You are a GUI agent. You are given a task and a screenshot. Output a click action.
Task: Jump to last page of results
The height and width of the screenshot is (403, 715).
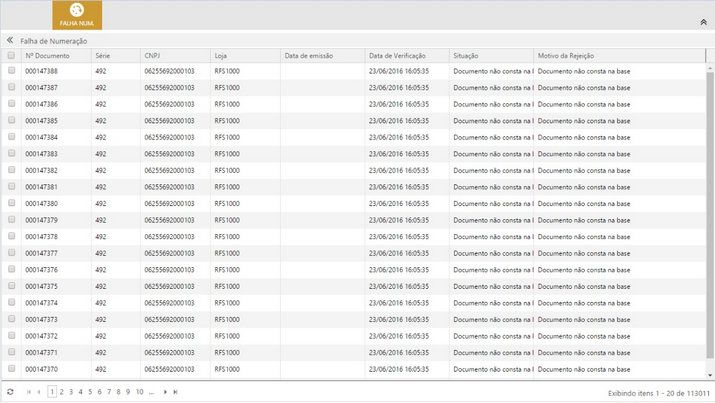(175, 392)
